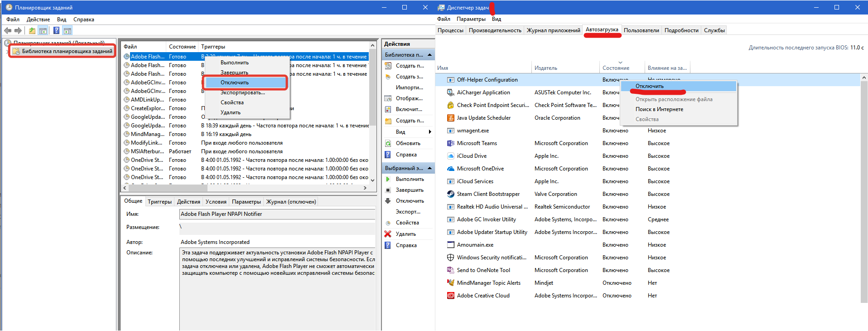Click the Task Manager vertical scrollbar up arrow
Viewport: 868px width, 331px height.
pos(864,78)
